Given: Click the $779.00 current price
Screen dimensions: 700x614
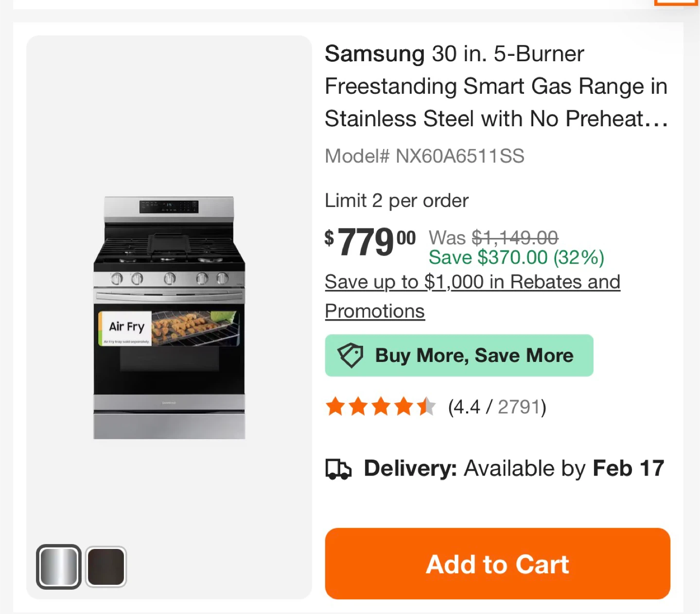Looking at the screenshot, I should click(370, 242).
